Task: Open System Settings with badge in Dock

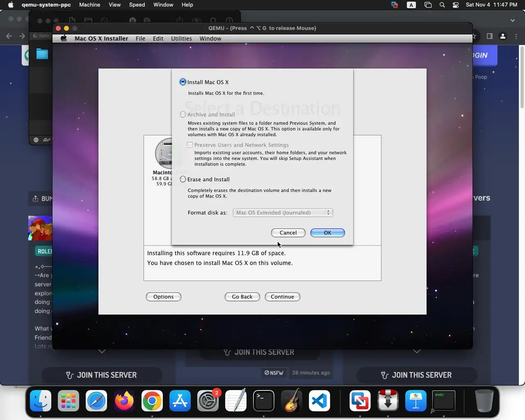Action: coord(208,401)
